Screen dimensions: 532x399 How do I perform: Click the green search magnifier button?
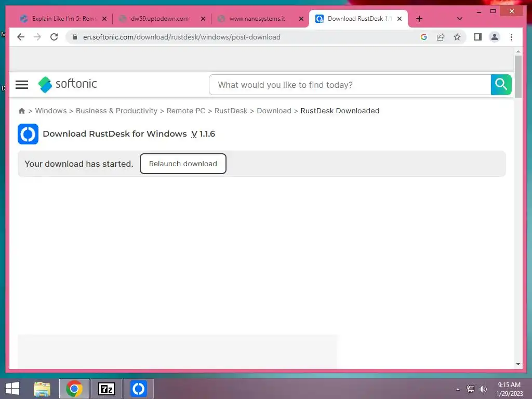pyautogui.click(x=501, y=85)
